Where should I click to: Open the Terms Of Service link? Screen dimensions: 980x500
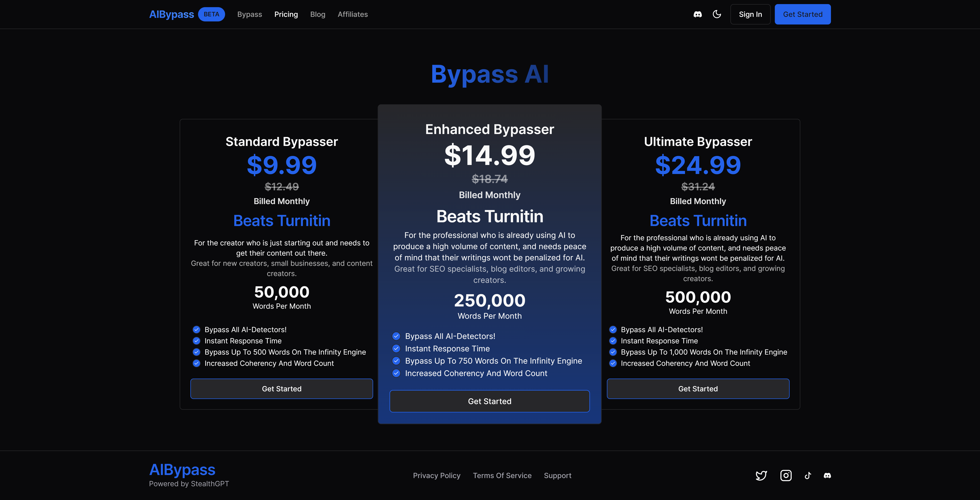(x=502, y=475)
